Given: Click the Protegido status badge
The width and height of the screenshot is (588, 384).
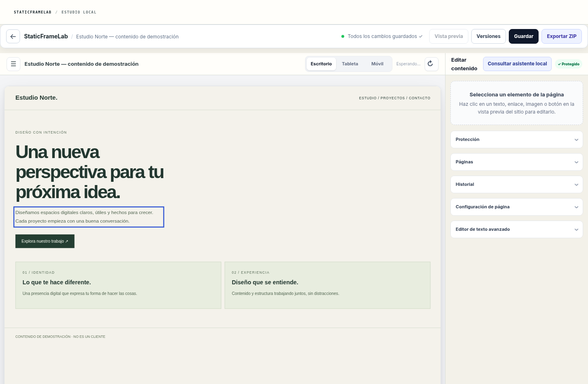Looking at the screenshot, I should [568, 64].
